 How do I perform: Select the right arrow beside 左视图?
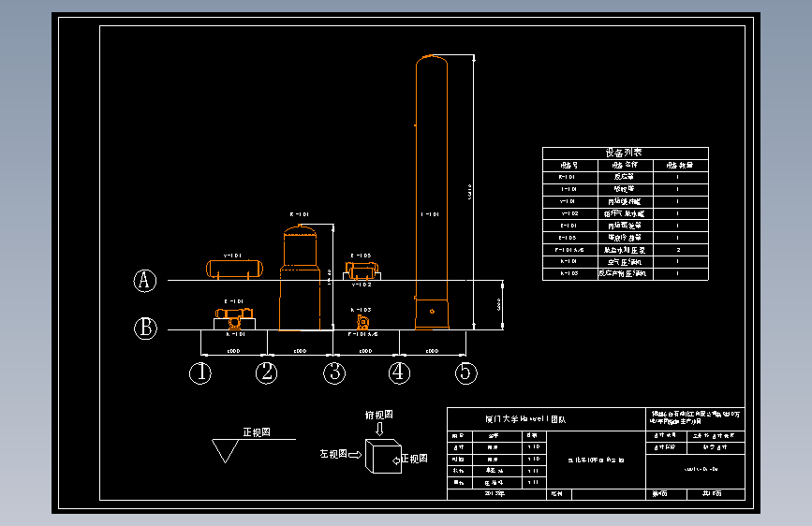tap(355, 455)
